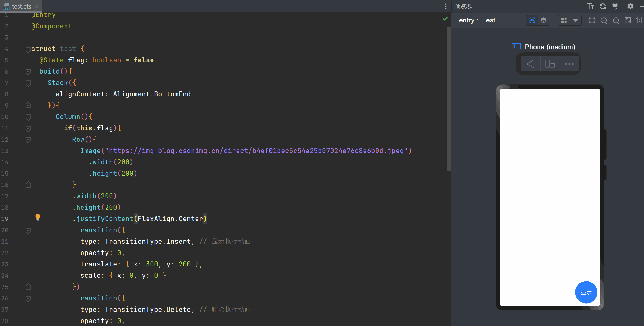This screenshot has width=644, height=326.
Task: Click translate value on line 23
Action: coord(162,264)
